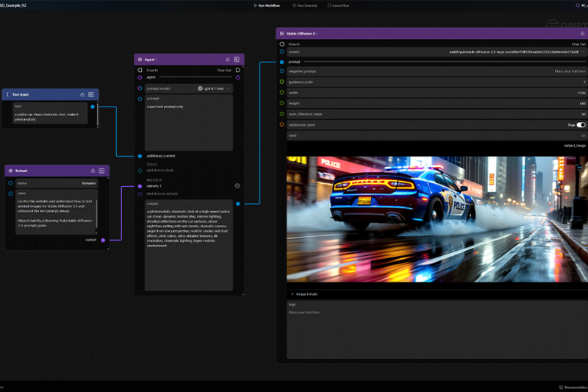Click the Agent output port connector
Viewport: 588px width, 392px height.
[x=237, y=204]
